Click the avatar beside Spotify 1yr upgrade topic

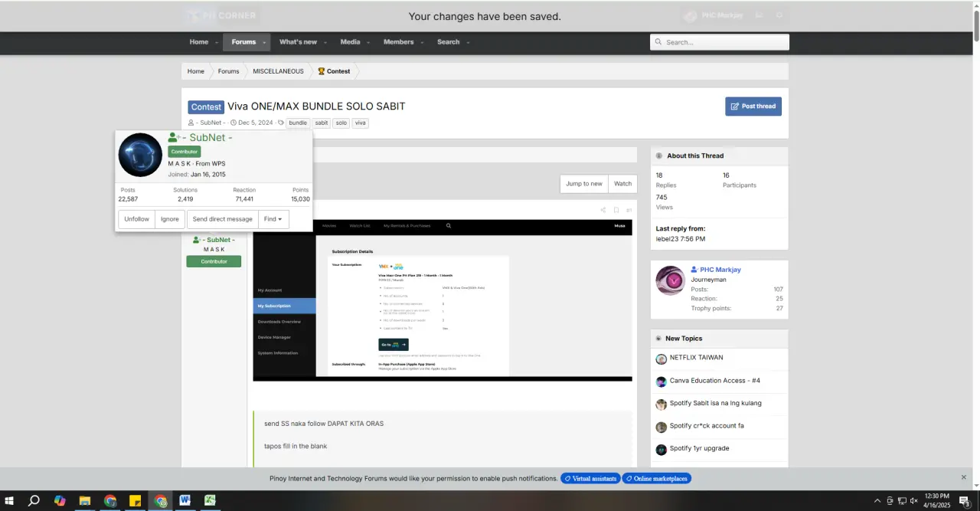[x=661, y=450]
